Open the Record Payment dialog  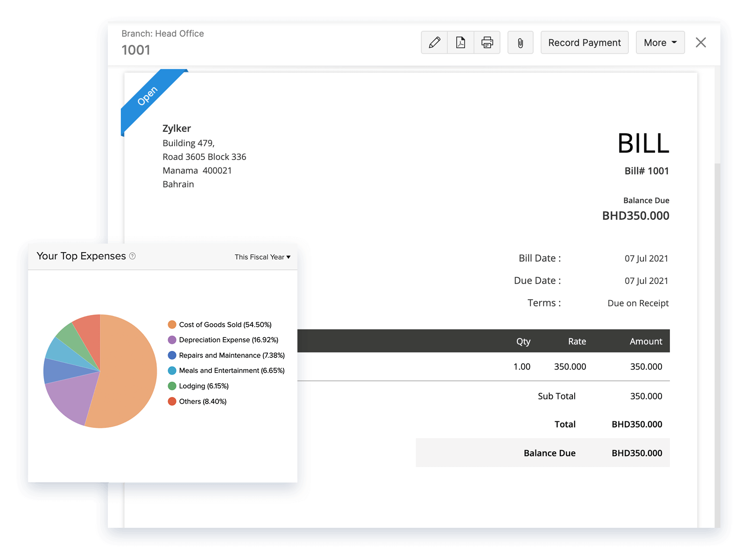(585, 42)
